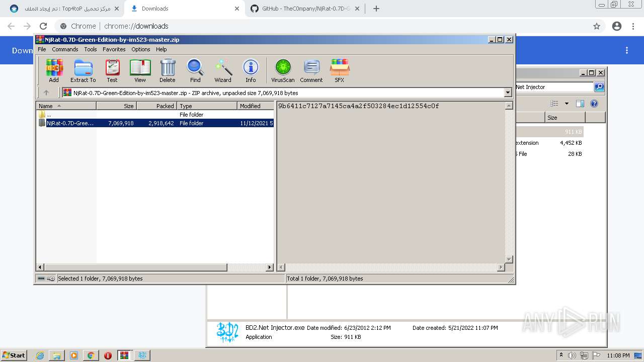Open the Favorites menu
This screenshot has width=644, height=362.
point(114,49)
